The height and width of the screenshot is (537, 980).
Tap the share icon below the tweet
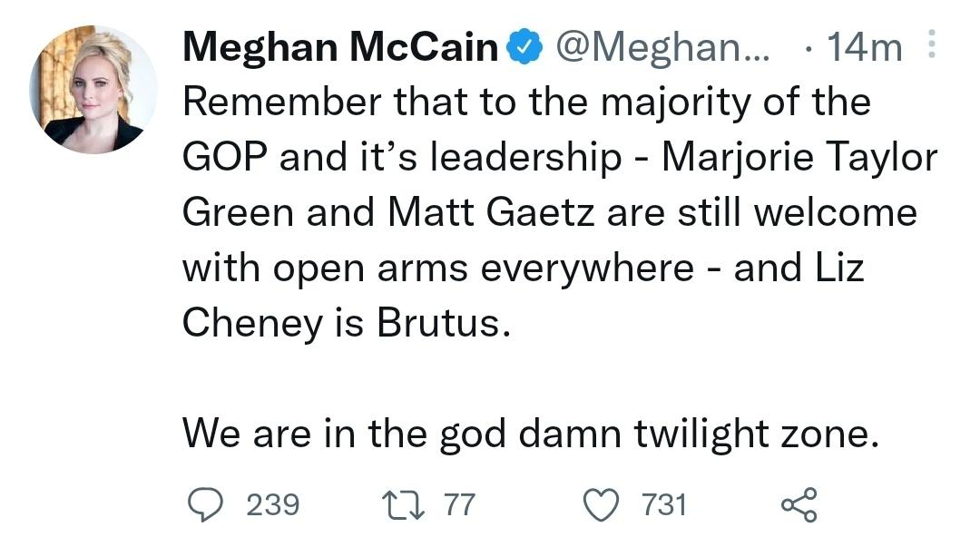click(799, 504)
